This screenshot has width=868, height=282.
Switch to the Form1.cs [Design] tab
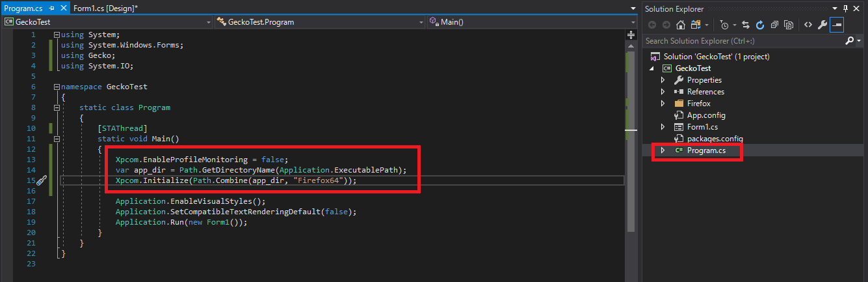(105, 8)
